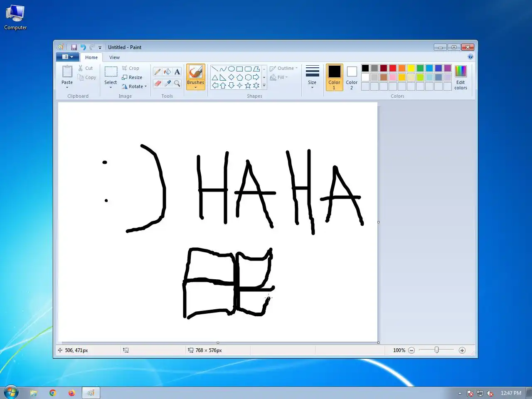Pick the green color swatch
This screenshot has height=399, width=532.
[x=420, y=68]
